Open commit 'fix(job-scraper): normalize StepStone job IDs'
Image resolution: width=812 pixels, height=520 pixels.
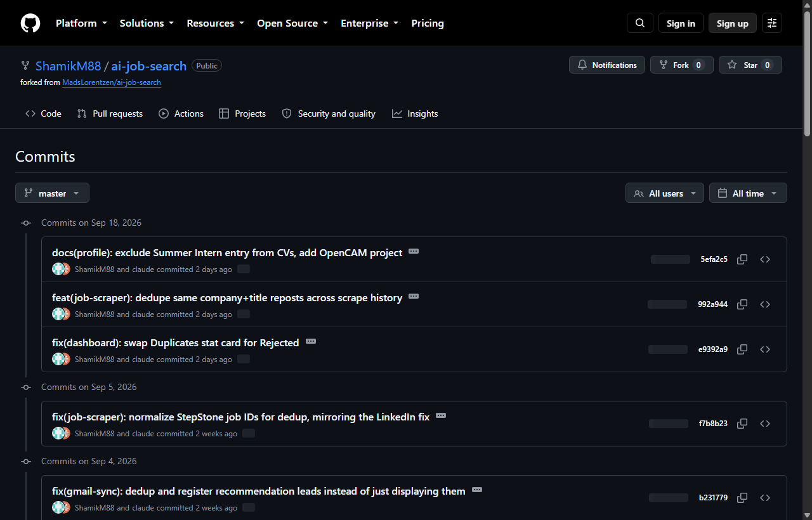(x=240, y=417)
